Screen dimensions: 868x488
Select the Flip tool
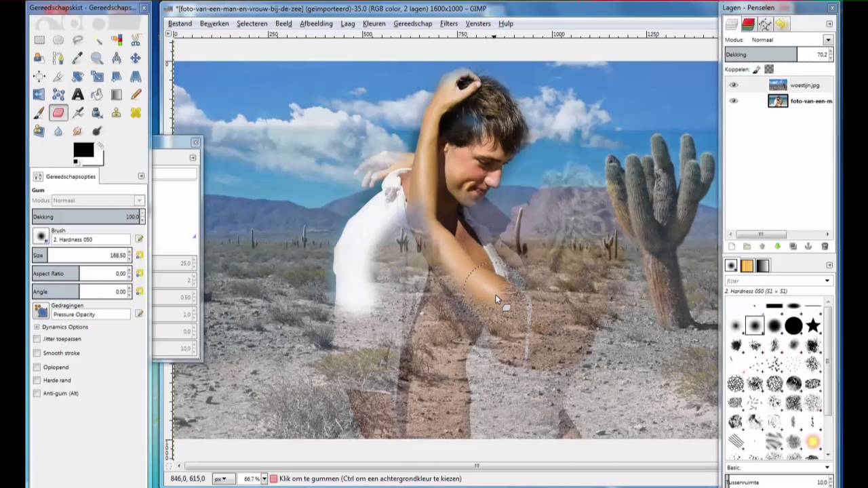39,95
